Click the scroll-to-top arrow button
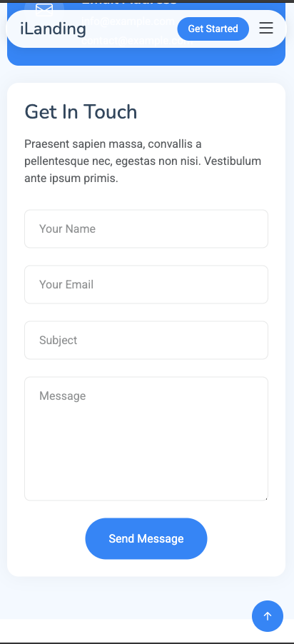This screenshot has width=294, height=644. pos(268,615)
